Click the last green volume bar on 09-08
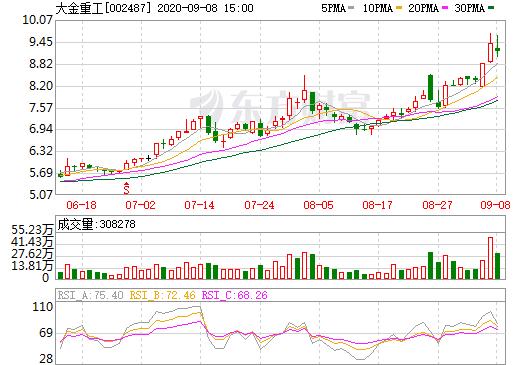The image size is (520, 365). pos(497,266)
